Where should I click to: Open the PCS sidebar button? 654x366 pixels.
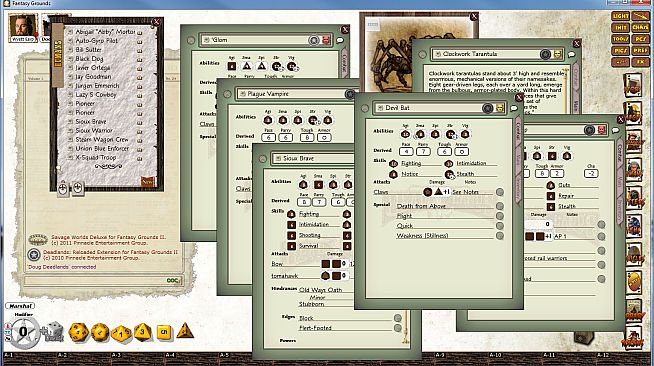[640, 39]
